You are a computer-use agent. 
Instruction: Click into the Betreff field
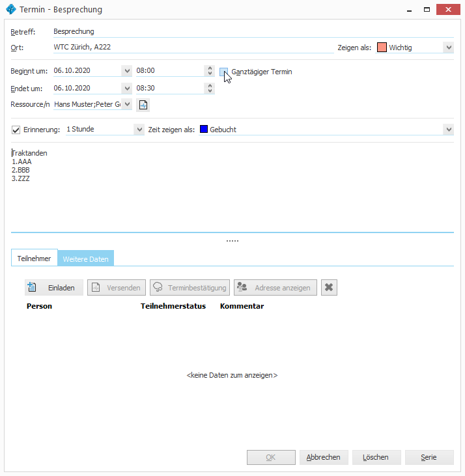(x=253, y=31)
